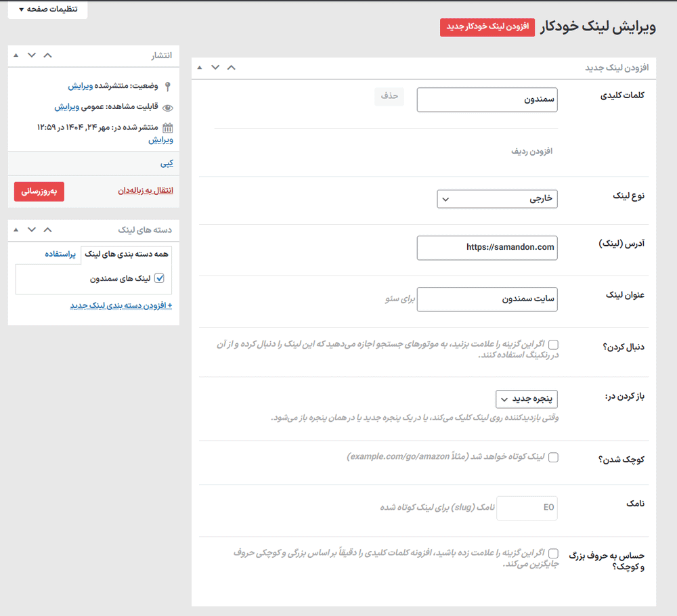Click the آدرس لینک URL input field
Viewport: 677px width, 616px height.
[487, 248]
